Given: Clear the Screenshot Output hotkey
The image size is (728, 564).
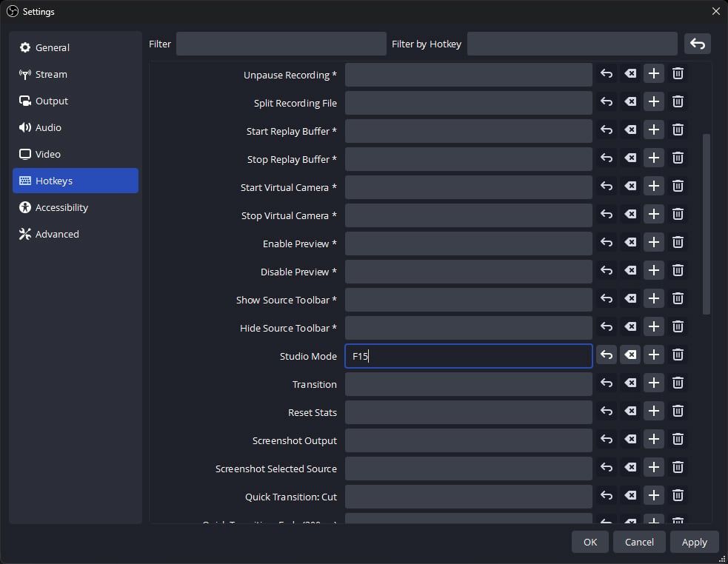Looking at the screenshot, I should tap(630, 440).
